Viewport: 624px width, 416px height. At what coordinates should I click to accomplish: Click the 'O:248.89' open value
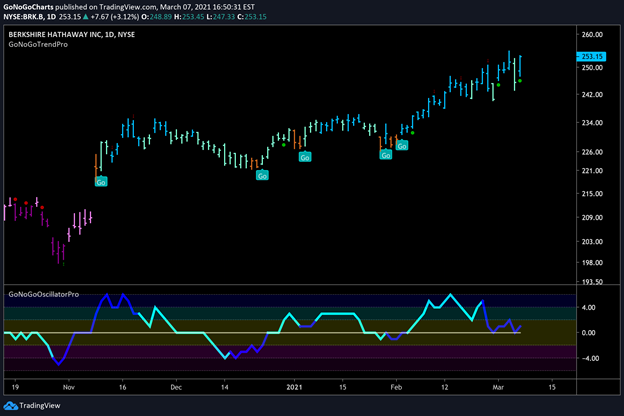pyautogui.click(x=156, y=17)
